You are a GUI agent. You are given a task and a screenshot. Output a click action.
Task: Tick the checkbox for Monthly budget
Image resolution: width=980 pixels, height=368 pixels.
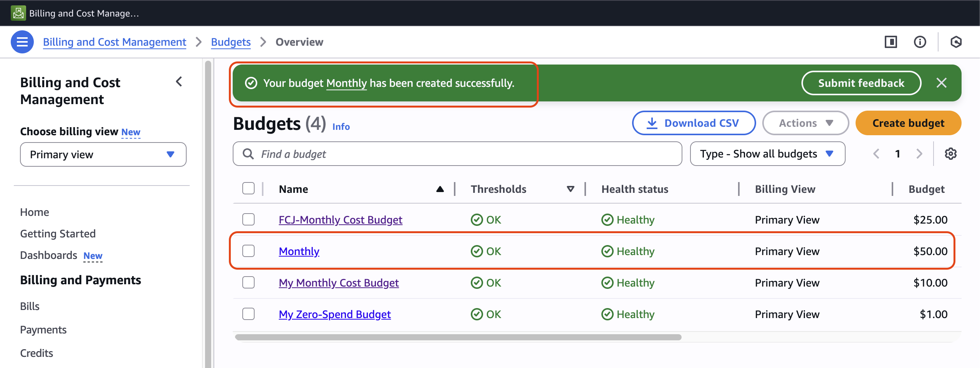point(248,251)
